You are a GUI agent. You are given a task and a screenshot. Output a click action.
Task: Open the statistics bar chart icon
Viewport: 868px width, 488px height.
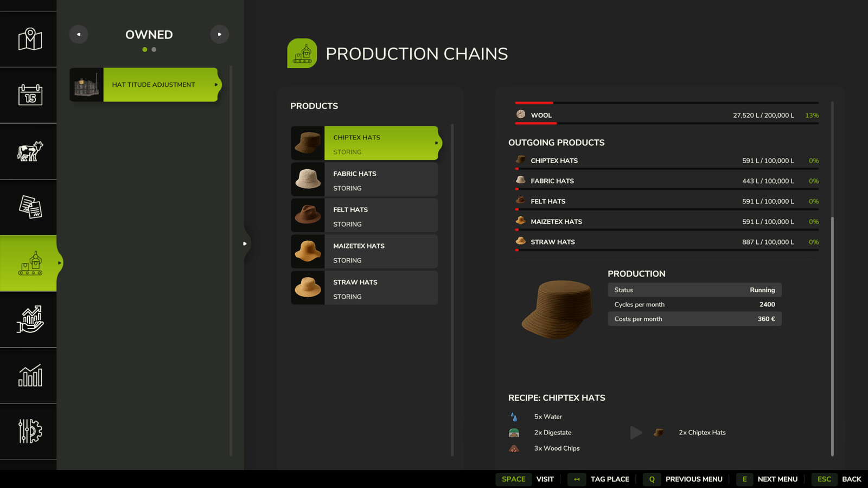tap(30, 375)
